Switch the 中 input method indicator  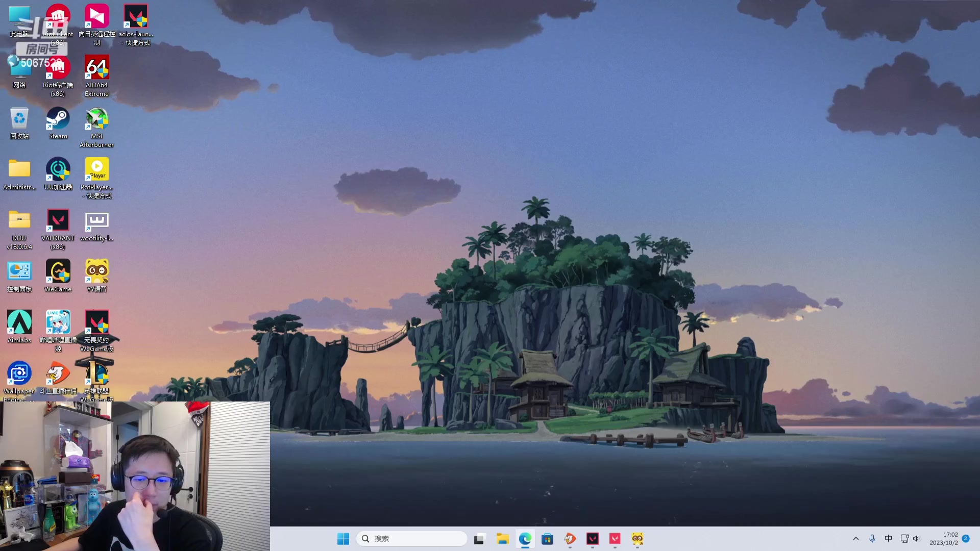(889, 539)
